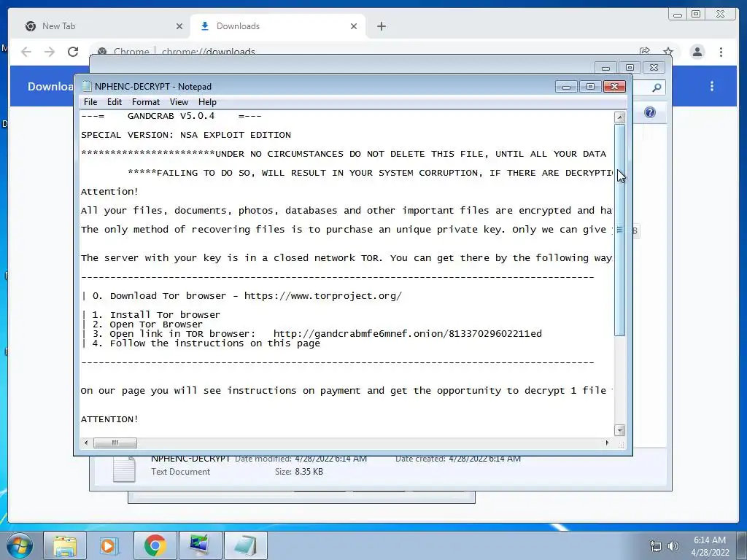Minimize the Notepad window
The image size is (747, 560).
[x=566, y=86]
